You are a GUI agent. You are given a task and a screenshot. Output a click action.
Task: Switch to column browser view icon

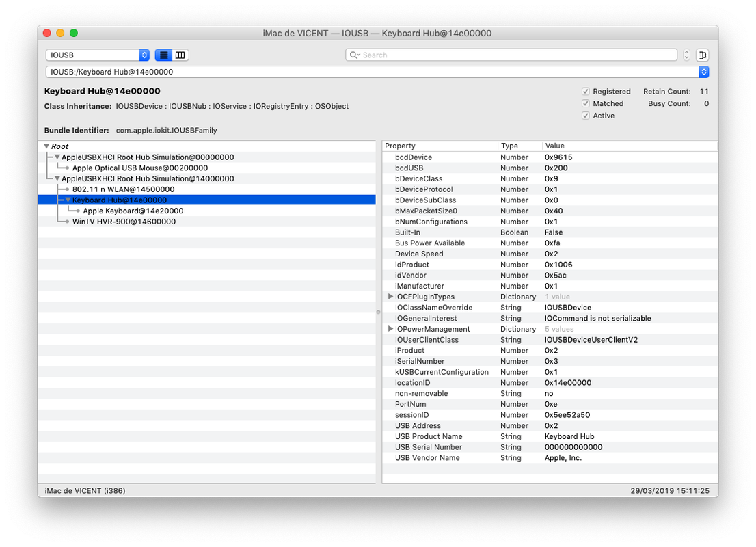coord(180,55)
